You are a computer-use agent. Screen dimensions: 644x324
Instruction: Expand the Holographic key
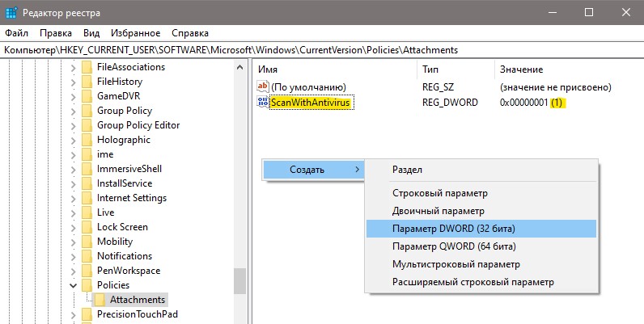[74, 141]
